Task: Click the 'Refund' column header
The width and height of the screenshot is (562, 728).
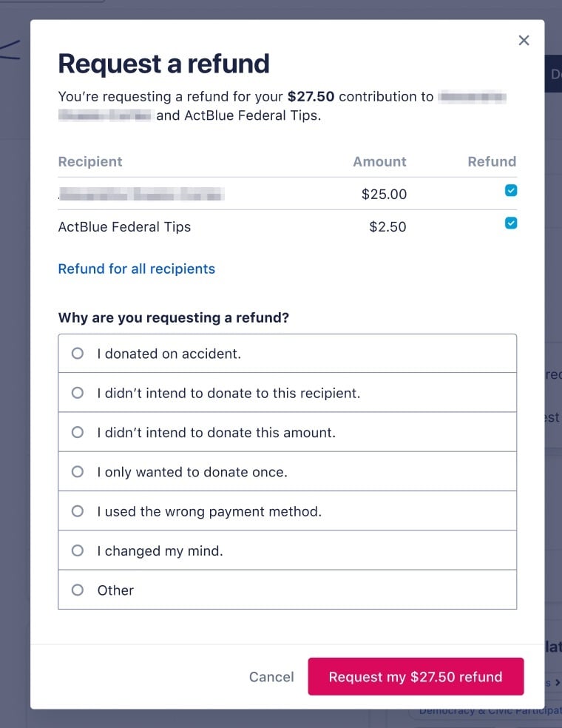Action: (492, 162)
